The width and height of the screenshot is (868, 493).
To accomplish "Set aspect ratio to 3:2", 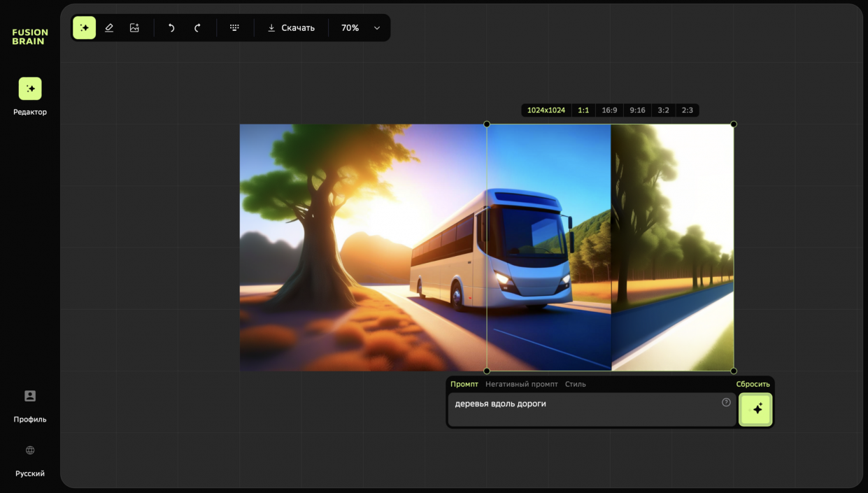I will [x=663, y=110].
